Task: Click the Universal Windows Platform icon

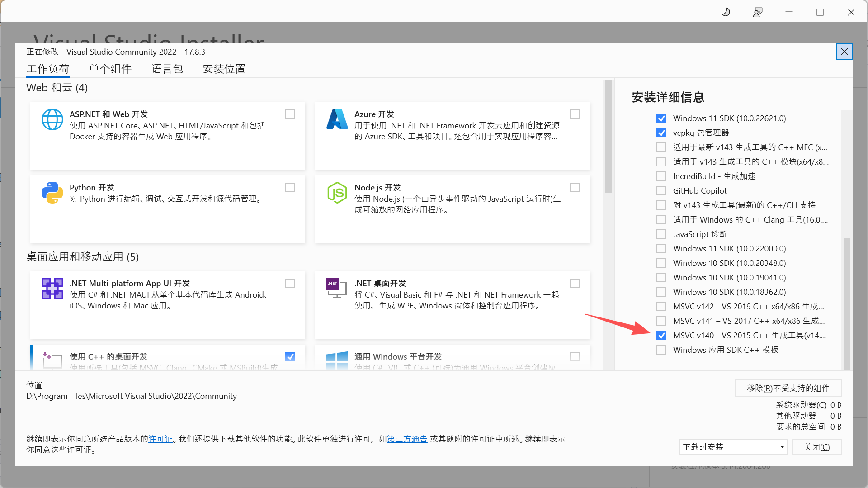Action: (337, 360)
